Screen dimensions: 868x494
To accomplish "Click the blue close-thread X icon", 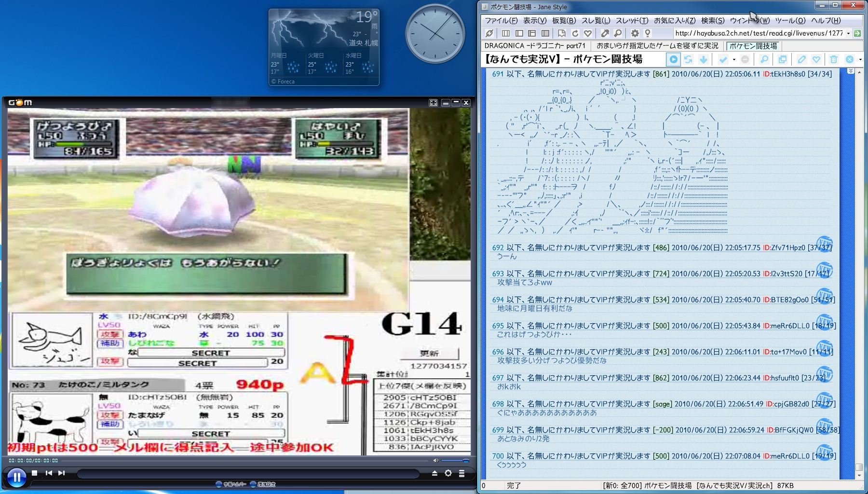I will pyautogui.click(x=850, y=59).
